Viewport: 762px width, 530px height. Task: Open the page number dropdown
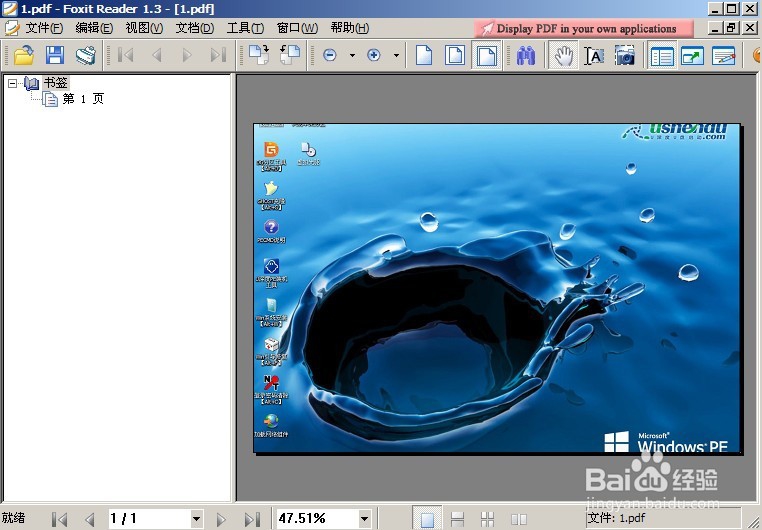click(x=196, y=519)
